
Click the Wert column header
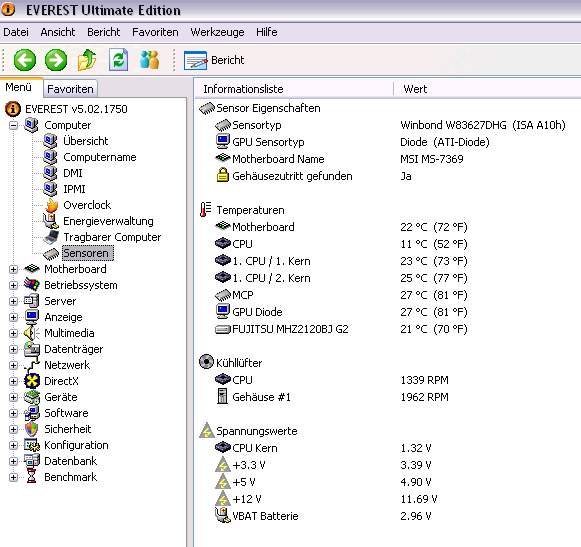487,89
